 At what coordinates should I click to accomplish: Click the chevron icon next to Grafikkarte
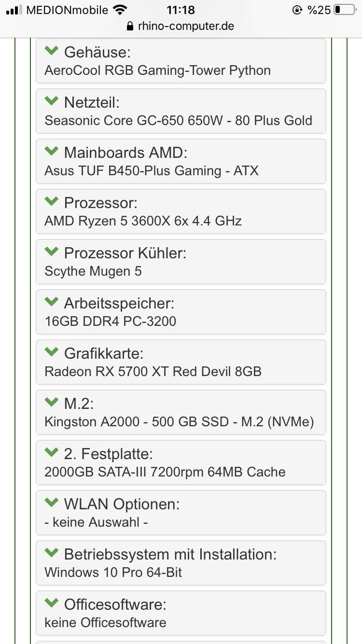tap(51, 352)
